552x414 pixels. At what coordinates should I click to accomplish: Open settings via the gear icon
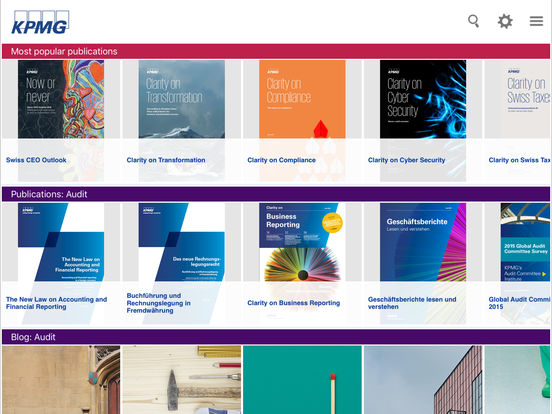point(505,21)
